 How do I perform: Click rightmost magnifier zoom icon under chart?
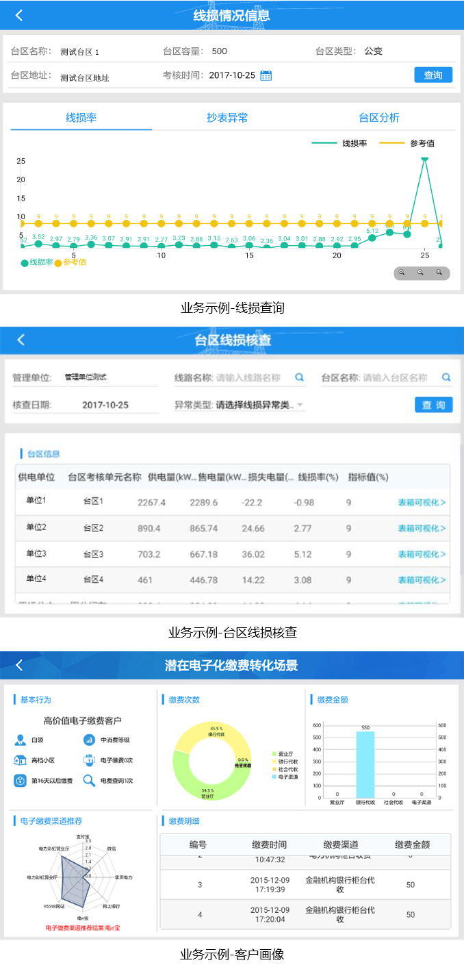click(x=439, y=273)
